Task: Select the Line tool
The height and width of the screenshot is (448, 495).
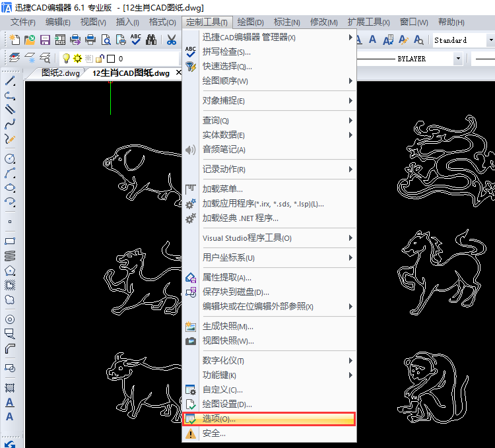Action: [10, 81]
